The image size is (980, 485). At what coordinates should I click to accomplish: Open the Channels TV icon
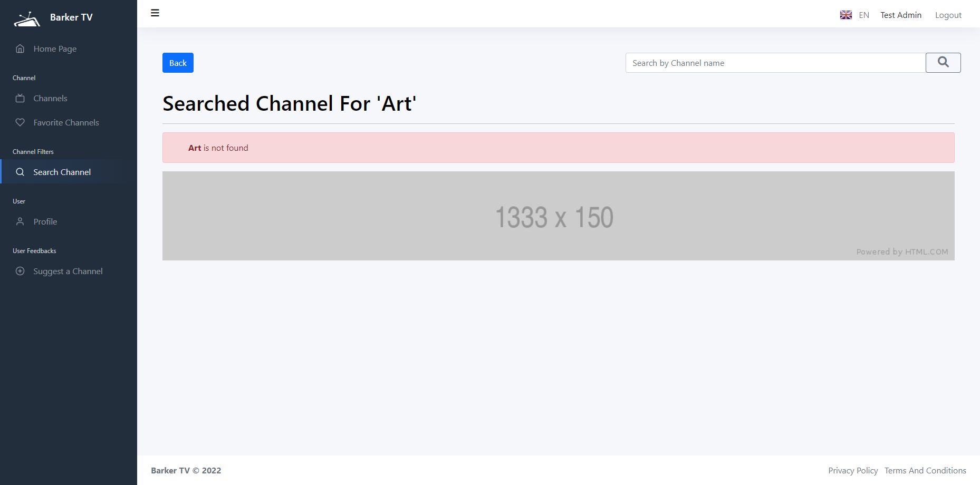coord(20,99)
